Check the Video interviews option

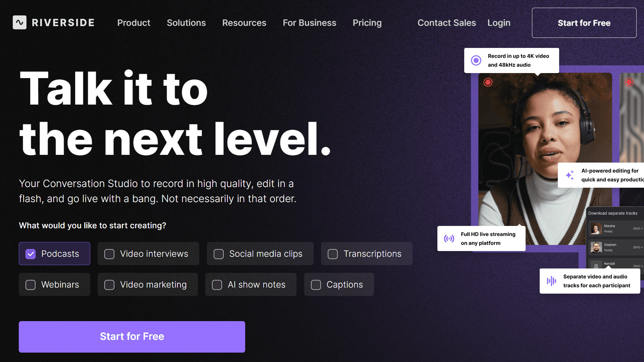[109, 254]
